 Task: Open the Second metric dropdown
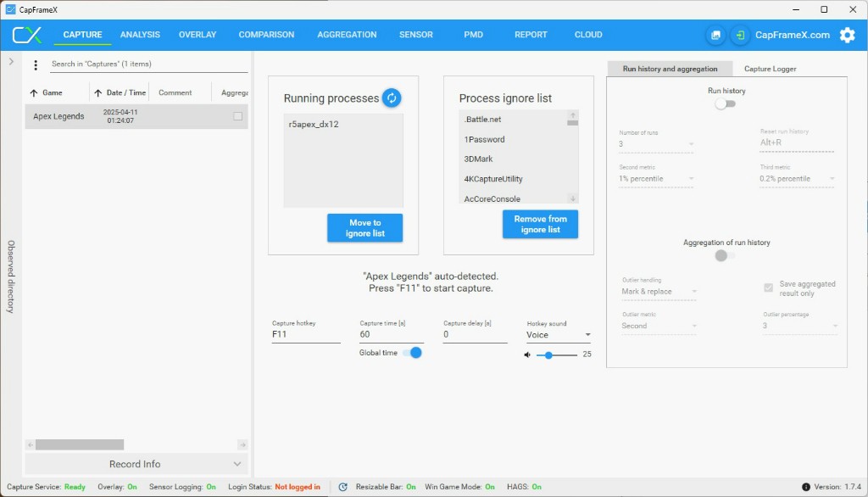[656, 179]
